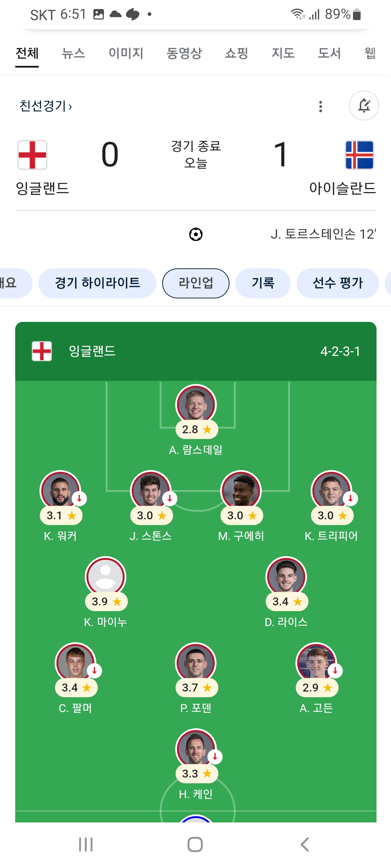Image resolution: width=391 pixels, height=868 pixels.
Task: Tap the England flag icon in scoreboard
Action: click(x=33, y=155)
